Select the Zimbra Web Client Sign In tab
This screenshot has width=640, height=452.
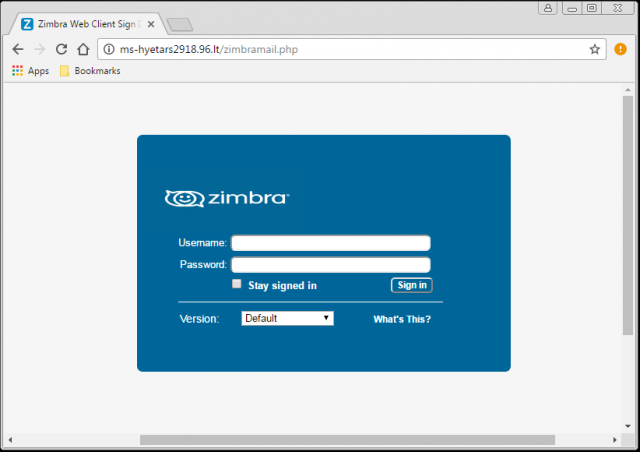(87, 24)
